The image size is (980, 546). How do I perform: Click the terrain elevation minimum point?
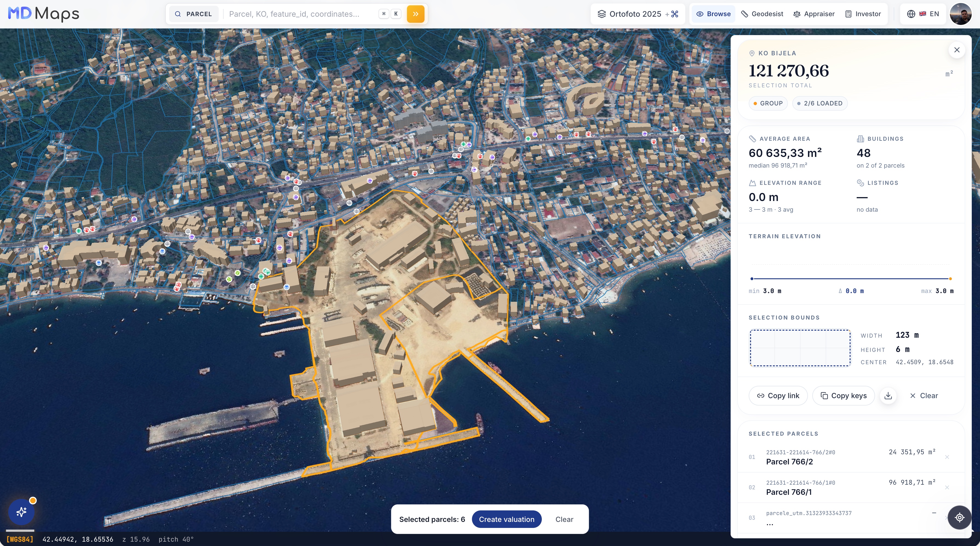coord(752,279)
